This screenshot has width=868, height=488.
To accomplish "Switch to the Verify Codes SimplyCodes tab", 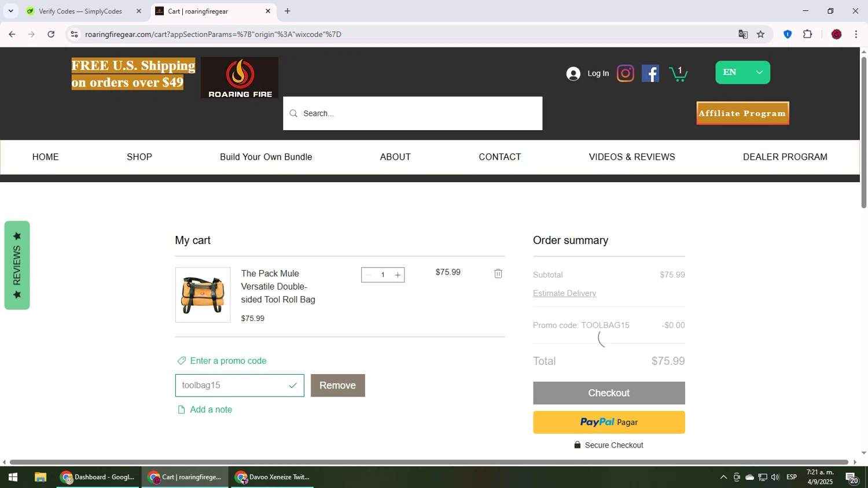I will 79,11.
